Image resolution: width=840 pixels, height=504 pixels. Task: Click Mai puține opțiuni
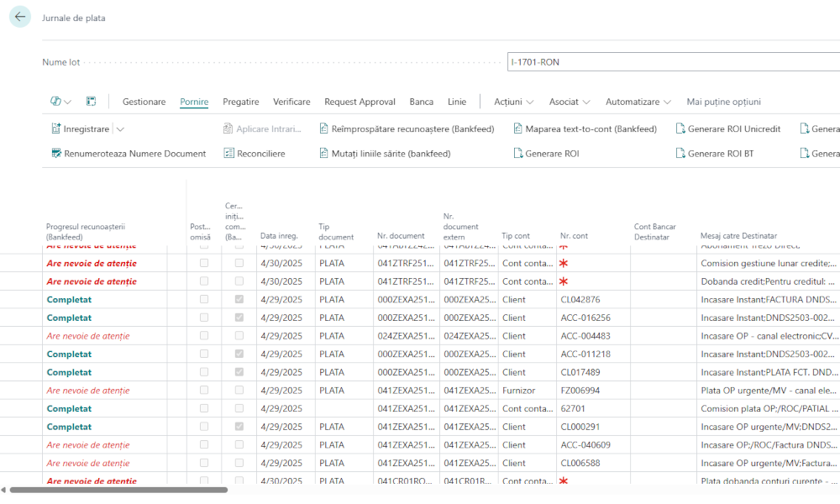(724, 102)
